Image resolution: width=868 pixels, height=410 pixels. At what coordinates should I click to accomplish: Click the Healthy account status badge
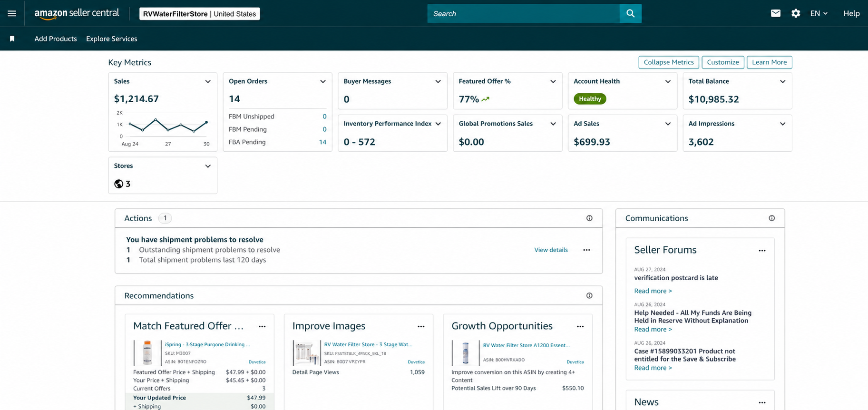590,99
